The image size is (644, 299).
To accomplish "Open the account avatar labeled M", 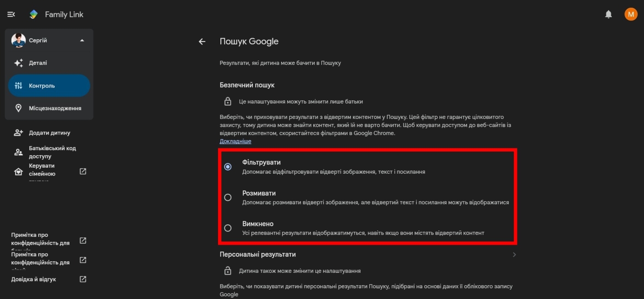I will [631, 14].
